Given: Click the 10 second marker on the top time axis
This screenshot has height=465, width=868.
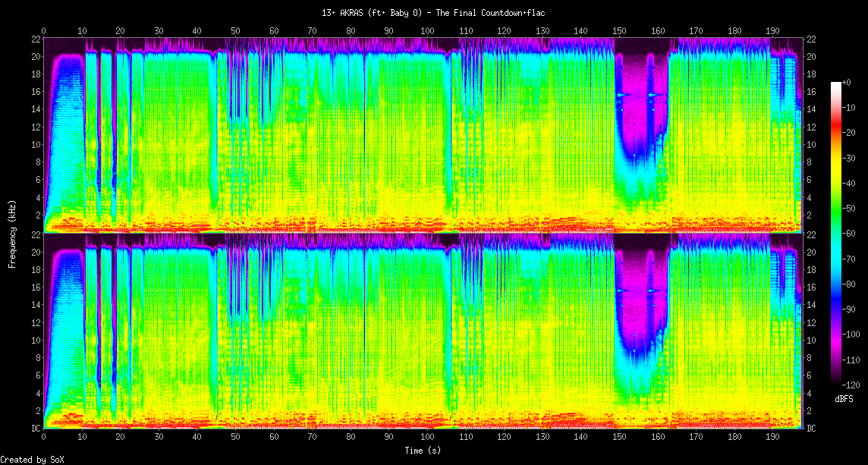Looking at the screenshot, I should click(82, 30).
